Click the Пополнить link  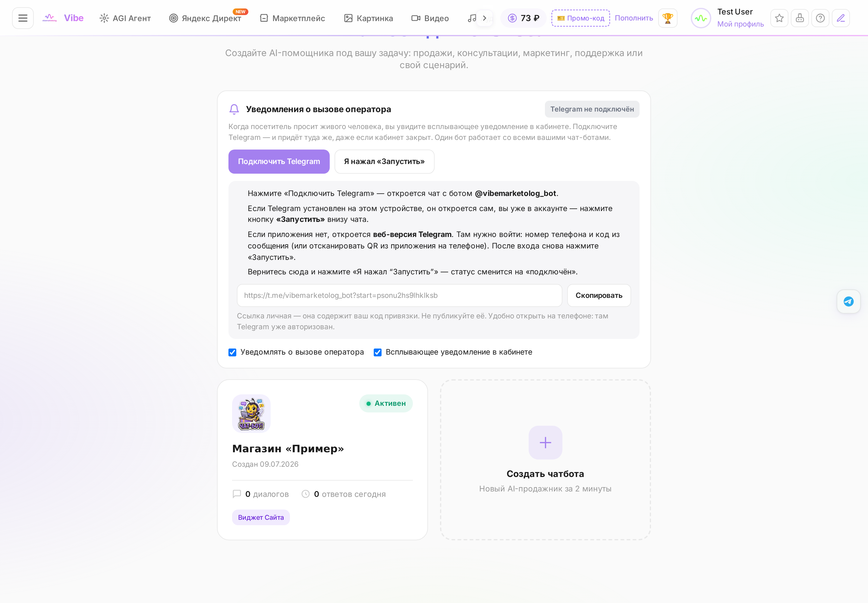(634, 18)
